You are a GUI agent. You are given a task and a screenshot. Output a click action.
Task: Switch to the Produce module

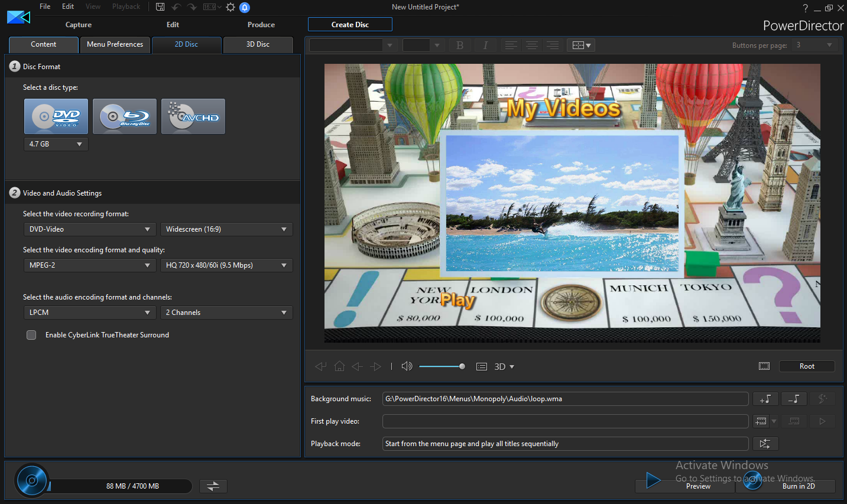coord(261,25)
